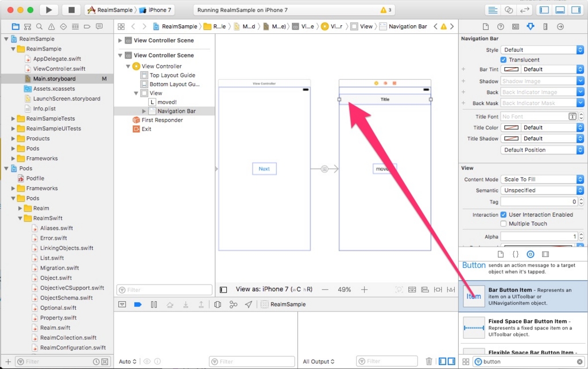The width and height of the screenshot is (588, 369).
Task: Switch to the assistant editor icon
Action: (x=509, y=10)
